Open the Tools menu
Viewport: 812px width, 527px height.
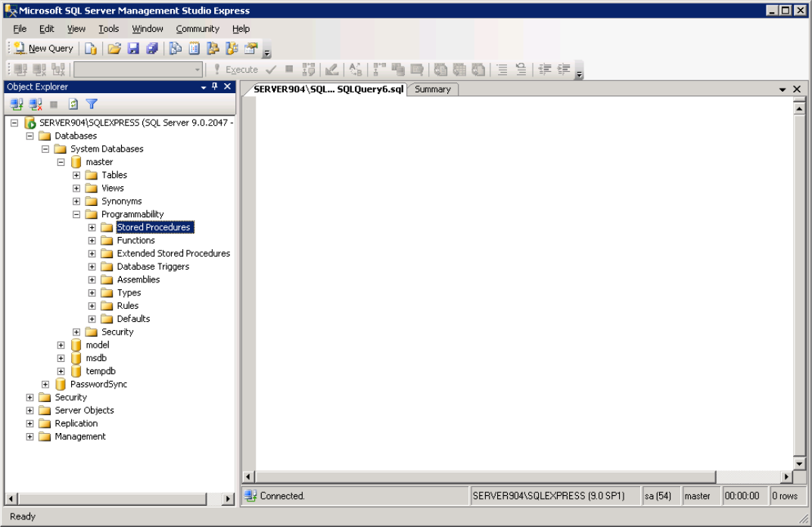[x=108, y=29]
